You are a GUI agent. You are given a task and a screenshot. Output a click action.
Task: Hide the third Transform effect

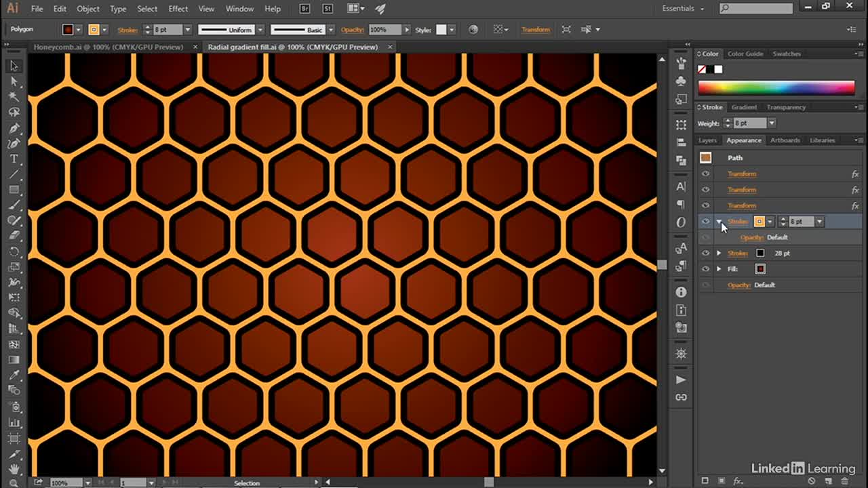(705, 205)
